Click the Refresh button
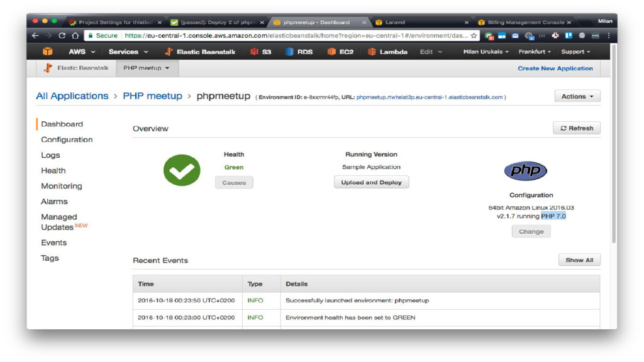Image resolution: width=644 pixels, height=362 pixels. tap(577, 128)
